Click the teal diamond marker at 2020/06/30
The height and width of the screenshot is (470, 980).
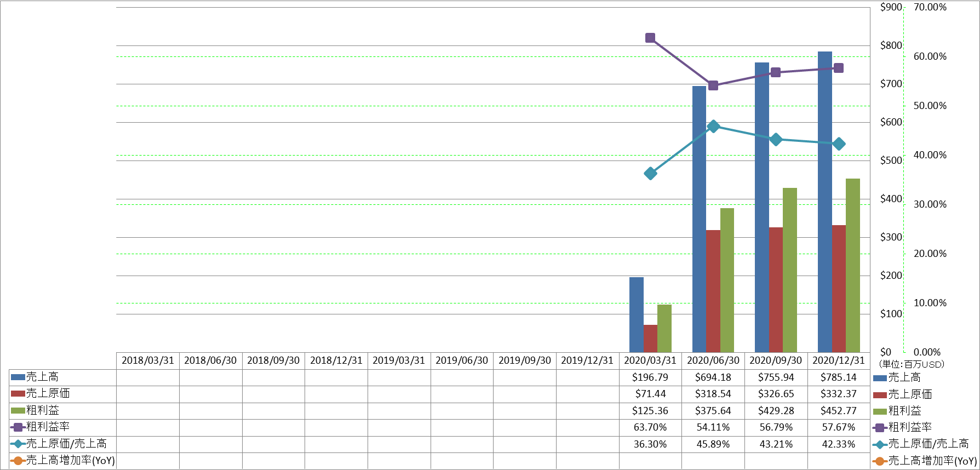click(x=713, y=126)
